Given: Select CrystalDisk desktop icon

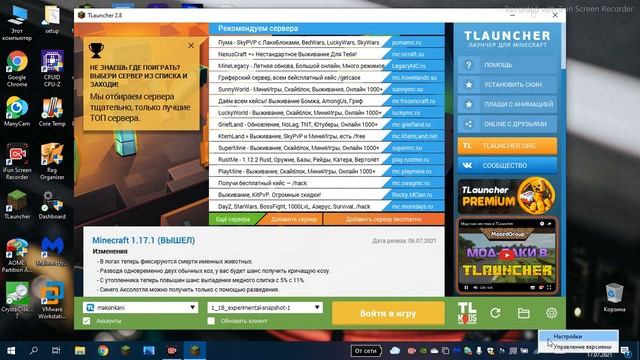Looking at the screenshot, I should click(17, 299).
